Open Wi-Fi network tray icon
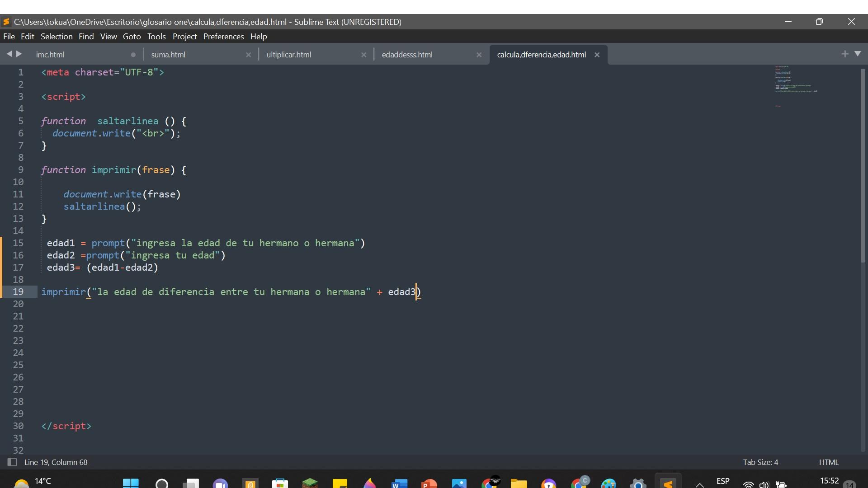This screenshot has width=868, height=488. point(748,485)
